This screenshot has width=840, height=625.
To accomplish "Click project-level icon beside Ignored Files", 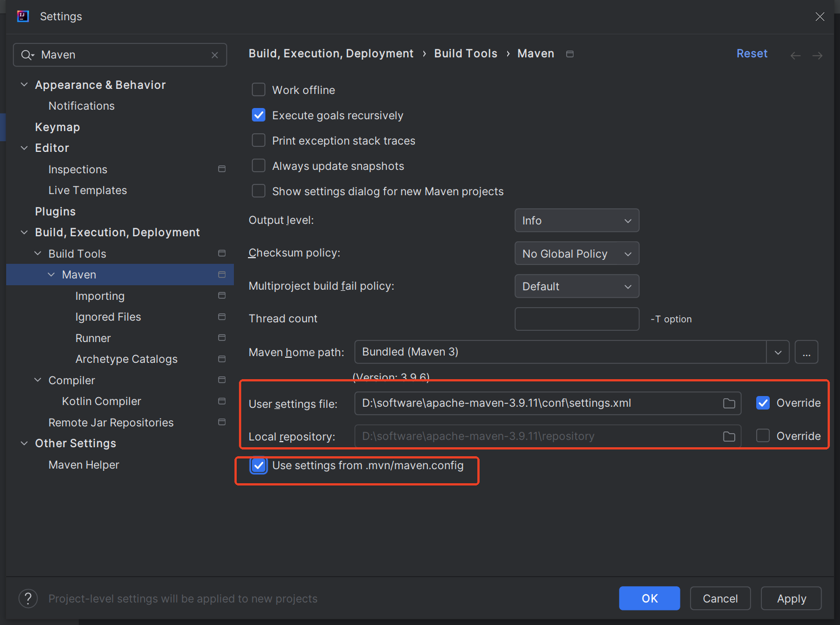I will 222,317.
